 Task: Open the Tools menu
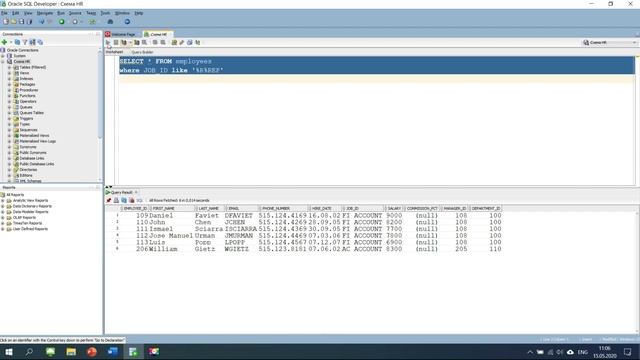click(x=105, y=13)
